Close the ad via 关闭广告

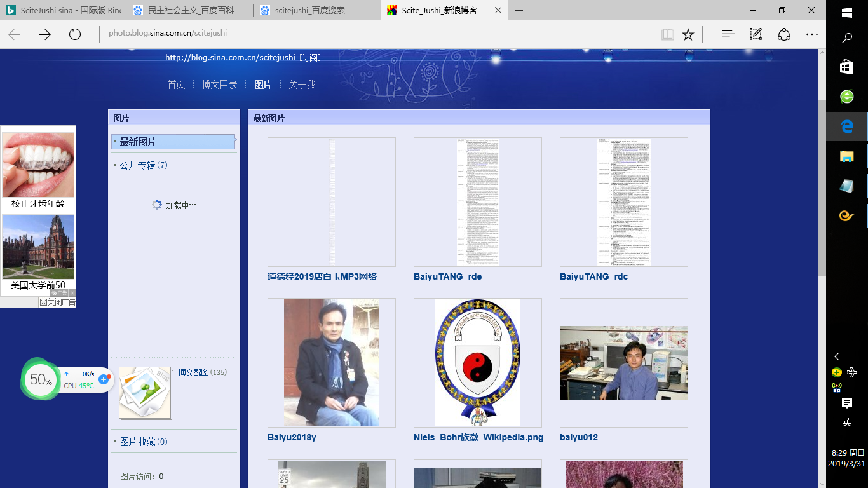tap(57, 302)
